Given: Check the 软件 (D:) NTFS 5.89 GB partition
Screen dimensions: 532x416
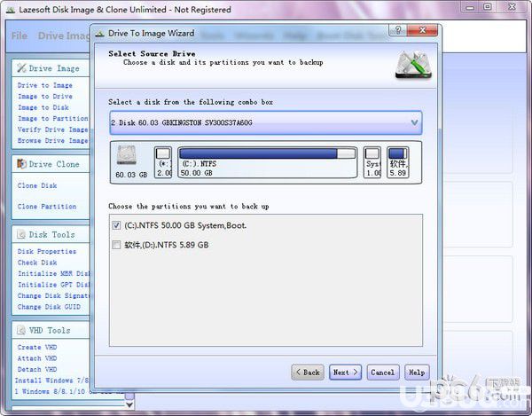Looking at the screenshot, I should 116,245.
